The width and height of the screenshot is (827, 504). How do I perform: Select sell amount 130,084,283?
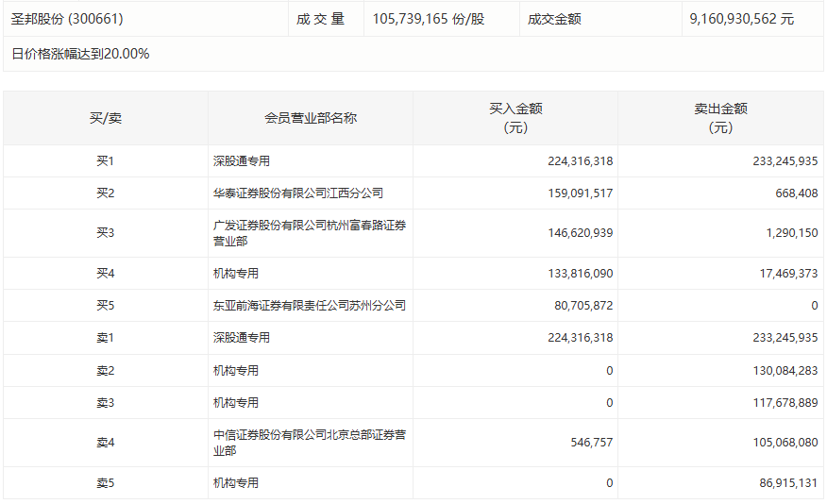(785, 371)
